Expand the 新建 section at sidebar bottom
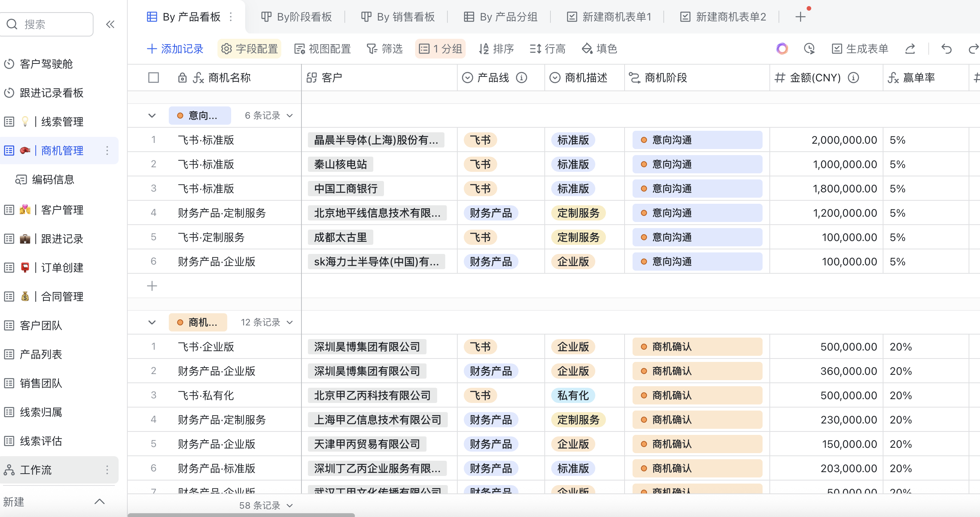 click(x=99, y=501)
